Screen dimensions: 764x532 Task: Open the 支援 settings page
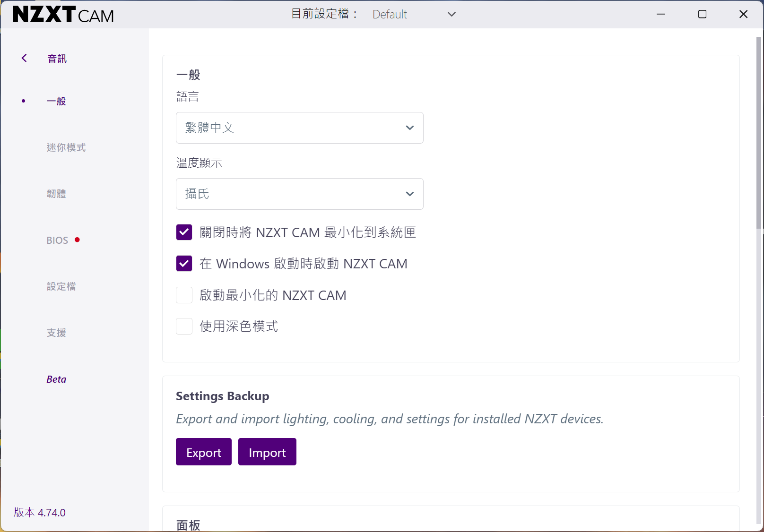[x=56, y=333]
